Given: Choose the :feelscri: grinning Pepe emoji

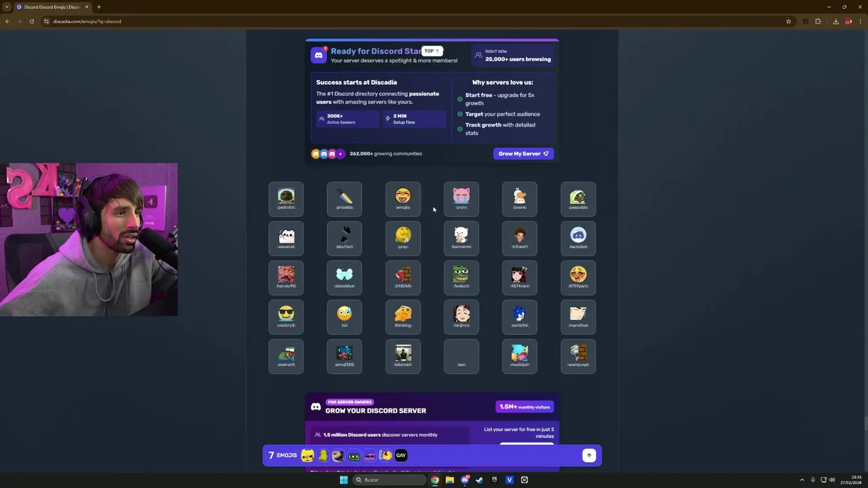Looking at the screenshot, I should [x=461, y=278].
